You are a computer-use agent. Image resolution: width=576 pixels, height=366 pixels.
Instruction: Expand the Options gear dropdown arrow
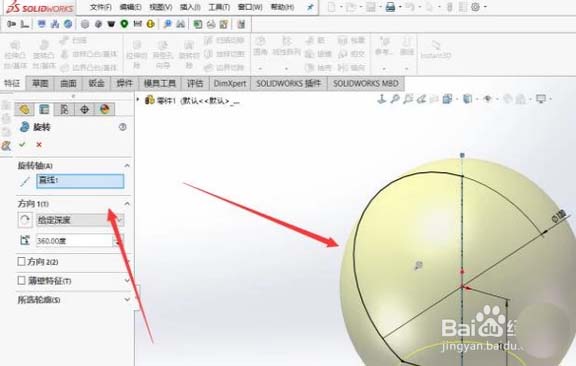485,7
